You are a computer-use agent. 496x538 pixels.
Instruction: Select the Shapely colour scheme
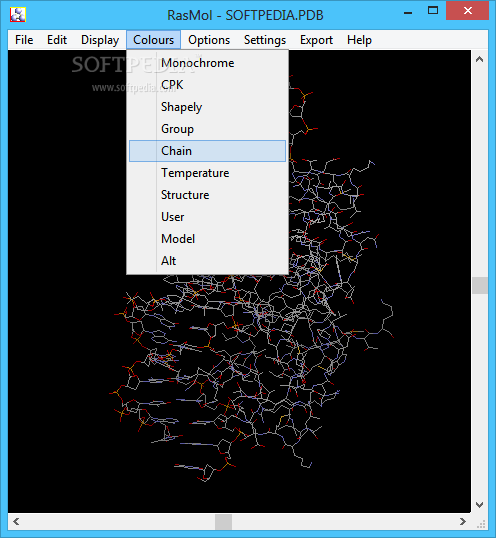coord(207,107)
